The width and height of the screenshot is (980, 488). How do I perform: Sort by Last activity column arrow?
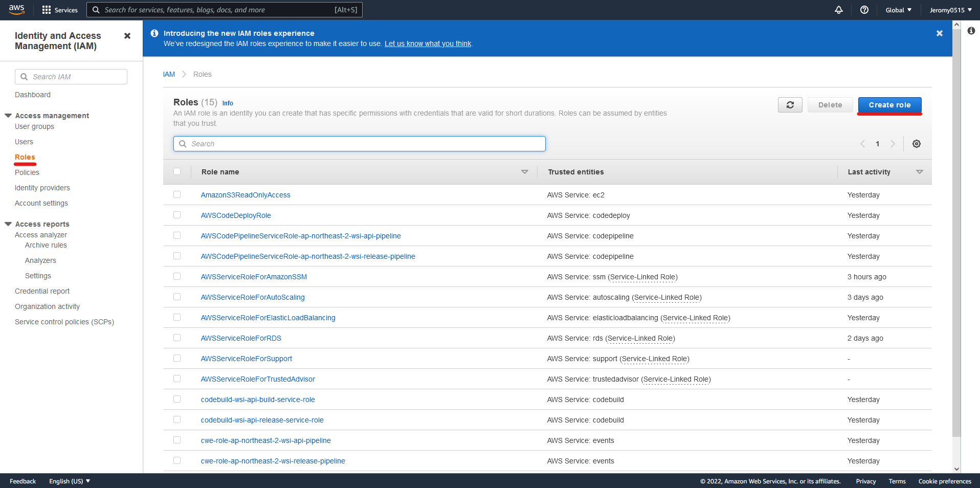pos(920,172)
